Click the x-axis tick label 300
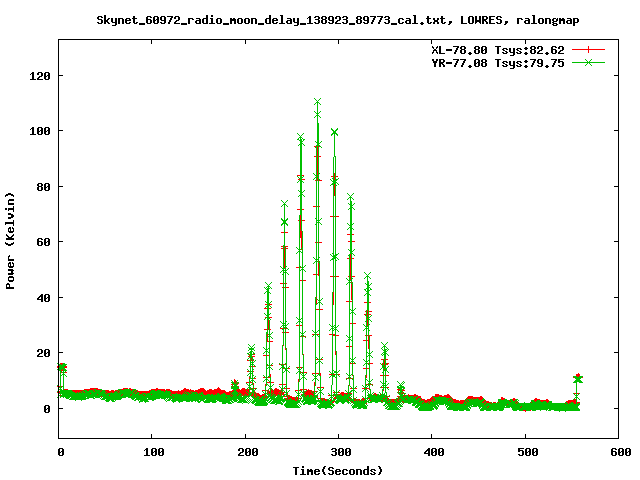Screen dimensions: 640x480 click(x=341, y=452)
